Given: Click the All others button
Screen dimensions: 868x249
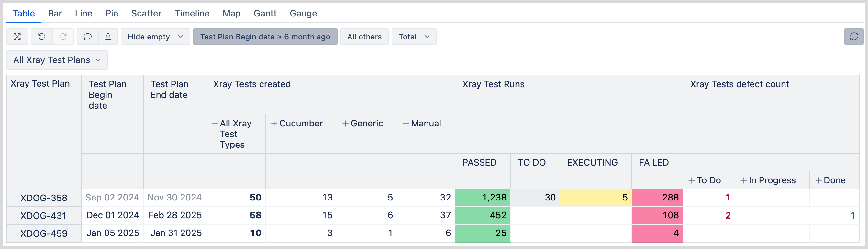Looking at the screenshot, I should point(364,37).
